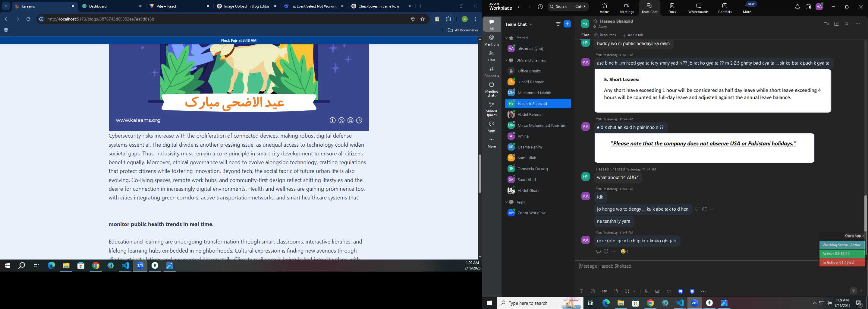The height and width of the screenshot is (309, 868).
Task: Click the Chrome address bar URL
Action: [x=101, y=19]
